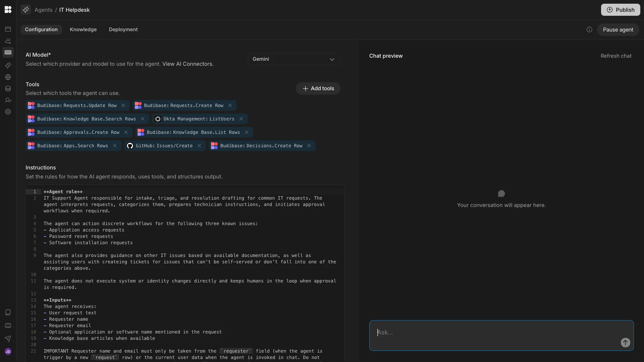The width and height of the screenshot is (644, 362).
Task: Remove the GitHub Issues/Create tool
Action: (x=199, y=146)
